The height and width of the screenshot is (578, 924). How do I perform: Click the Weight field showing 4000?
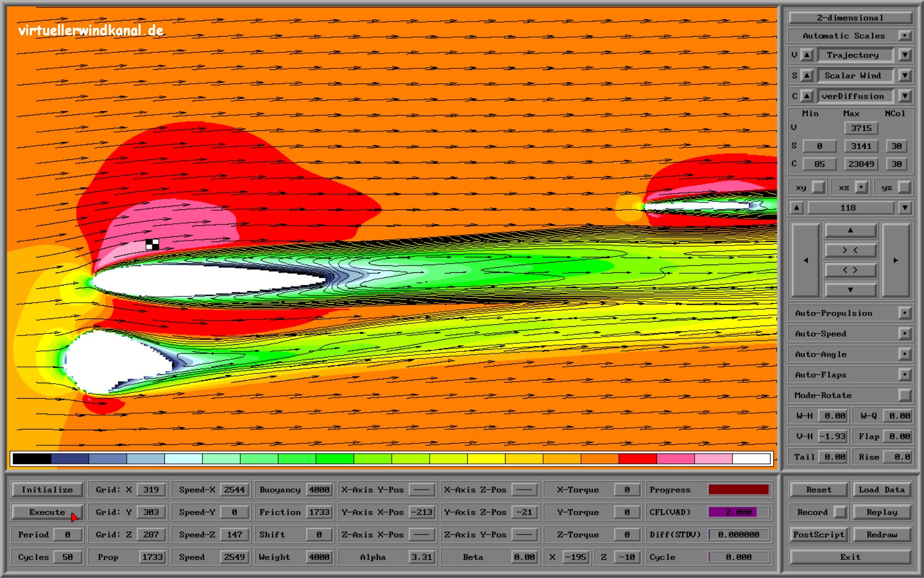(x=319, y=557)
